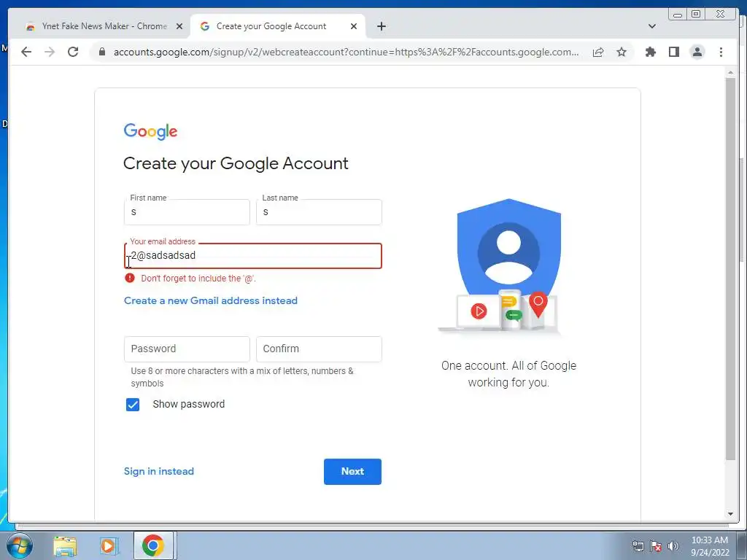
Task: Expand the tab search chevron
Action: (x=652, y=26)
